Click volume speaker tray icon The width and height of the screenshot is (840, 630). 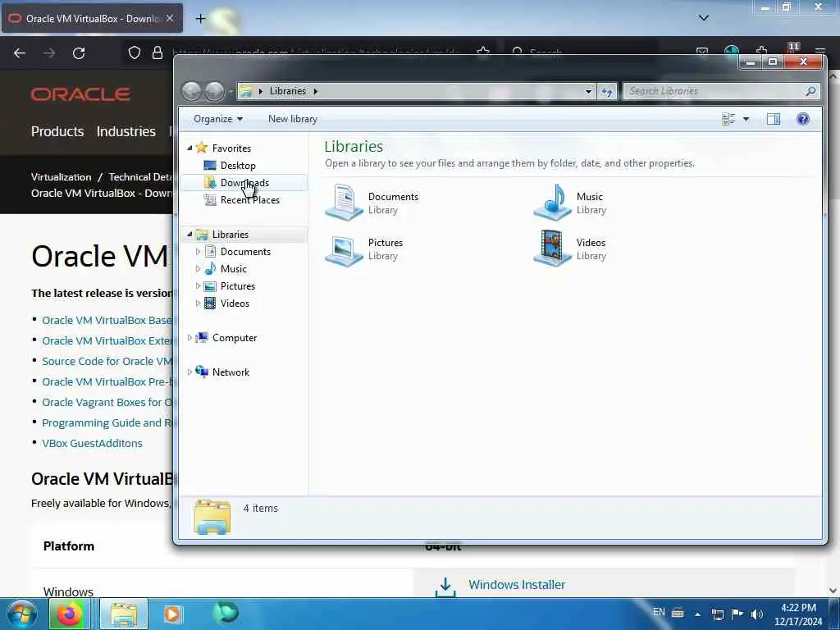coord(756,614)
